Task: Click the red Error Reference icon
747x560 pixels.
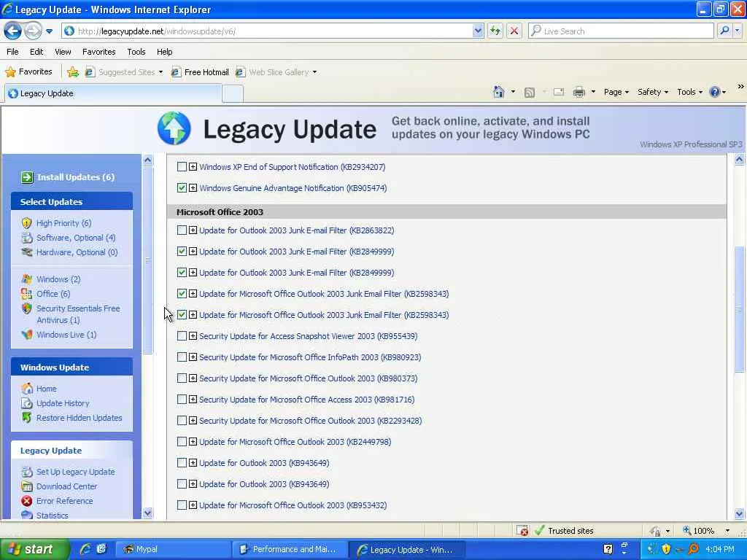Action: pyautogui.click(x=27, y=501)
